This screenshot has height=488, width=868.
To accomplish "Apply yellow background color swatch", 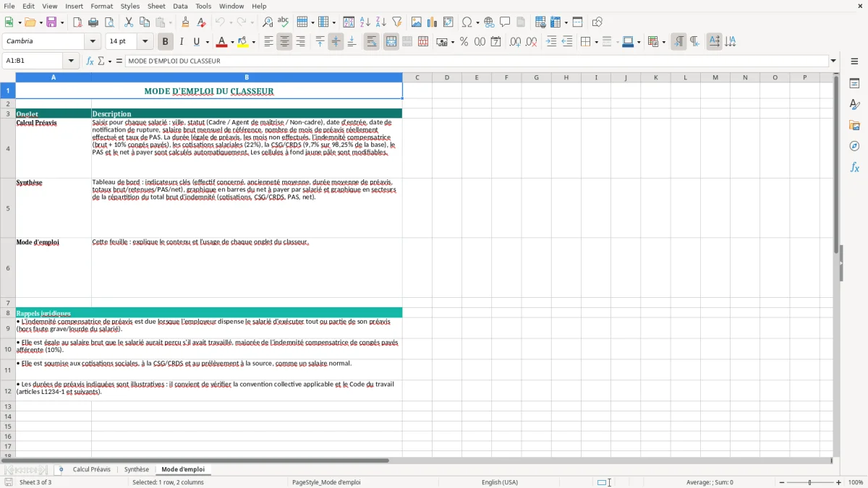I will 243,42.
